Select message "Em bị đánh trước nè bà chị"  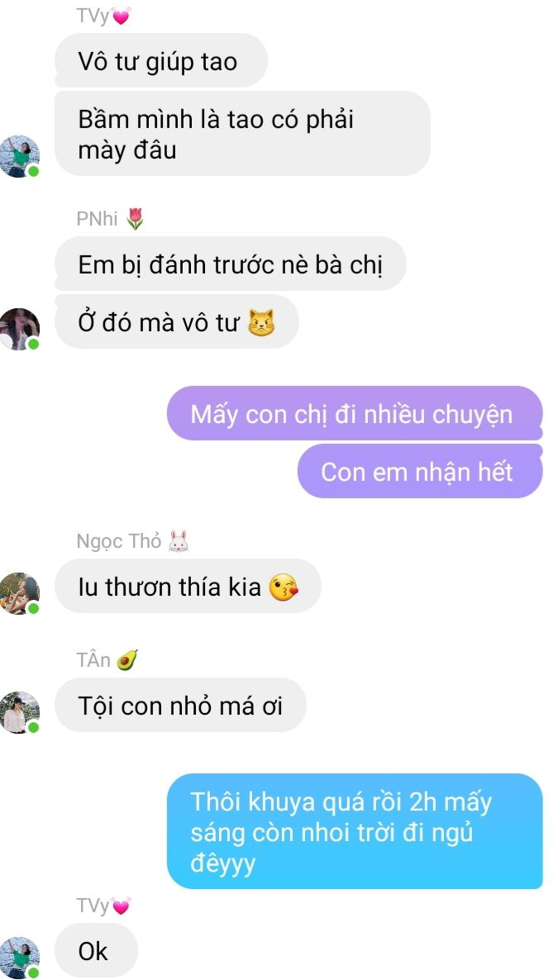tap(230, 264)
